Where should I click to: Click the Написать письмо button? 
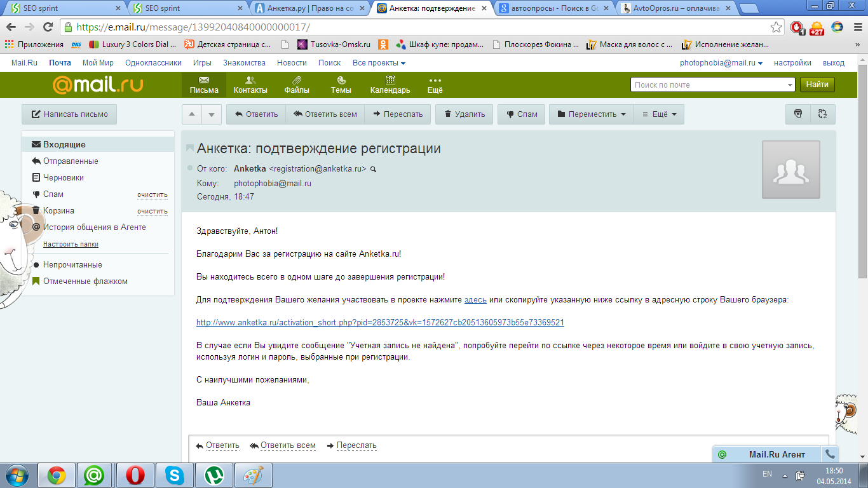pos(69,114)
